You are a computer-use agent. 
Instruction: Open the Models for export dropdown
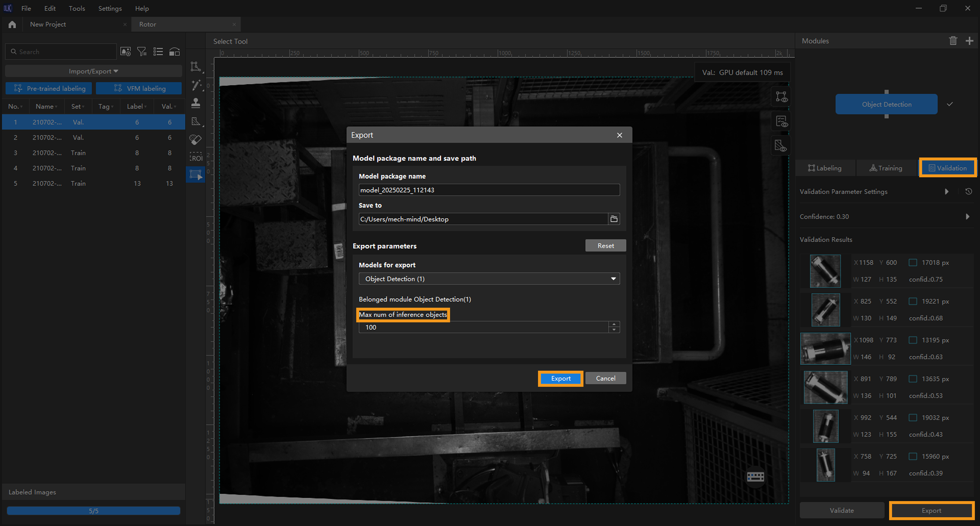489,279
